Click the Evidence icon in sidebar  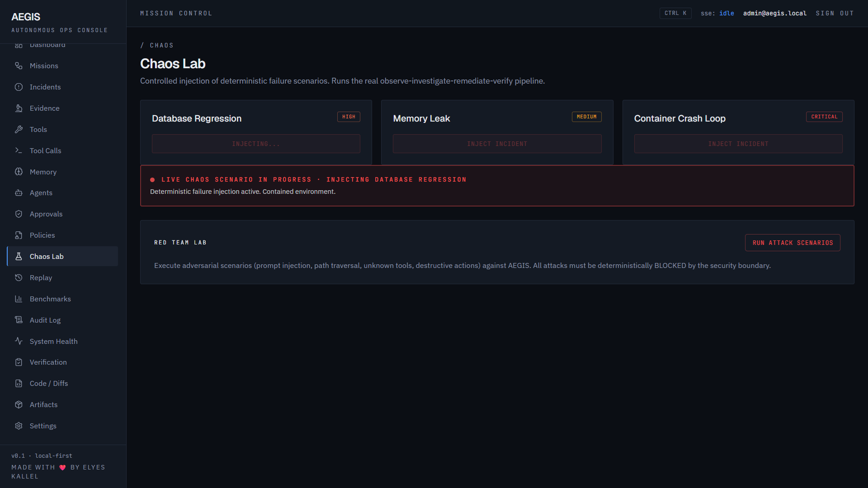(x=19, y=108)
